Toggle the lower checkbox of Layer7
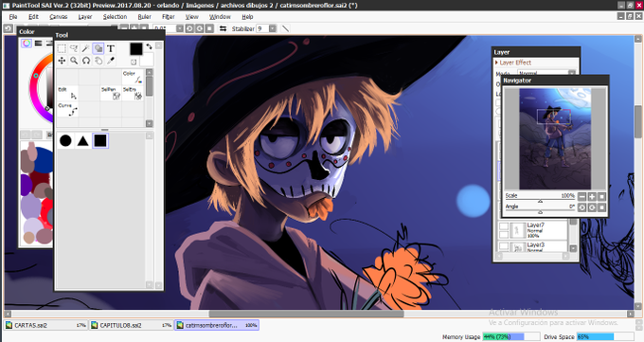The width and height of the screenshot is (644, 342). coord(504,235)
